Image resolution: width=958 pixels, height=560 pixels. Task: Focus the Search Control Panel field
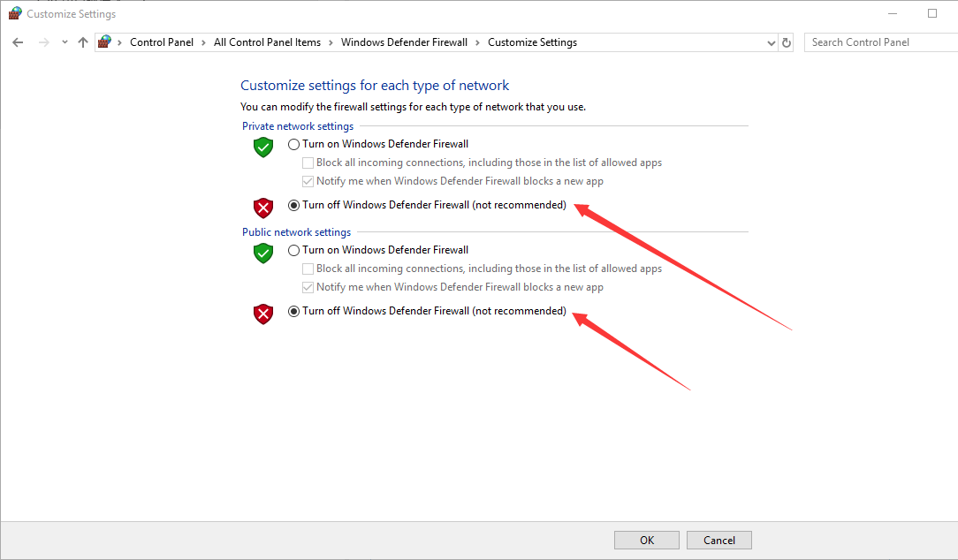click(x=880, y=42)
